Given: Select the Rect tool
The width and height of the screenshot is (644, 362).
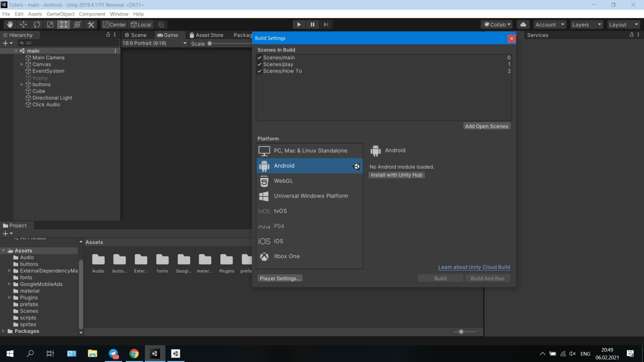Looking at the screenshot, I should pos(64,25).
